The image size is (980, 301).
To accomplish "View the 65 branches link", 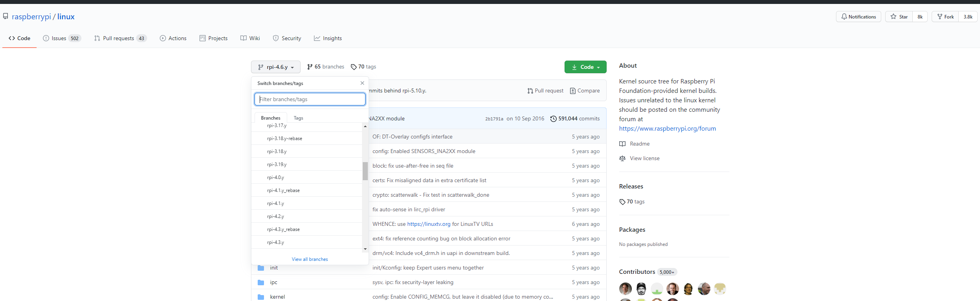I will [326, 67].
